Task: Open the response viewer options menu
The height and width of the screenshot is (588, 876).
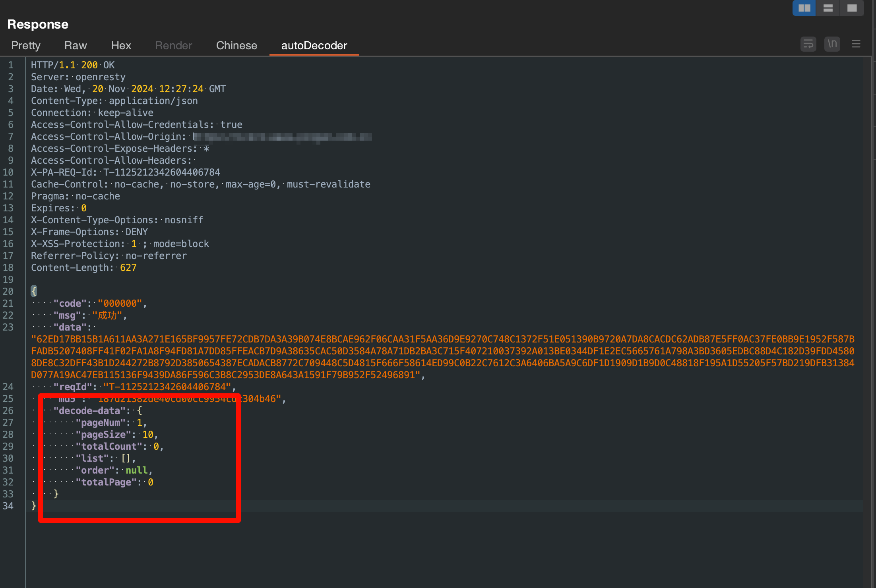Action: (856, 44)
